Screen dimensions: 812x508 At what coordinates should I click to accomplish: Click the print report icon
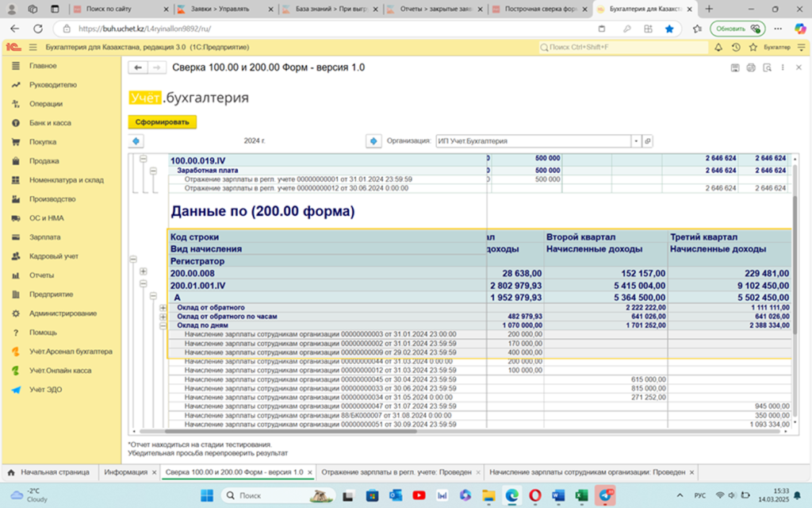(x=750, y=68)
